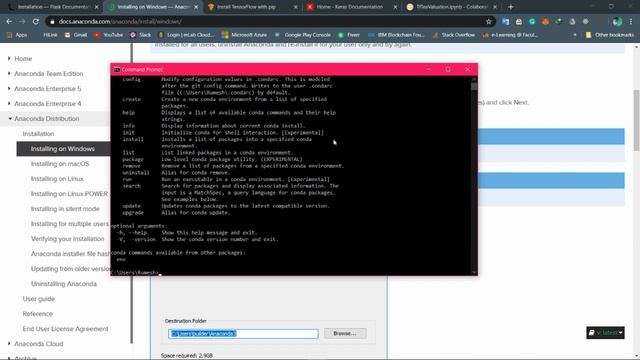Expand Anaconda Team Edition in sidebar
640x360 pixels.
click(9, 74)
